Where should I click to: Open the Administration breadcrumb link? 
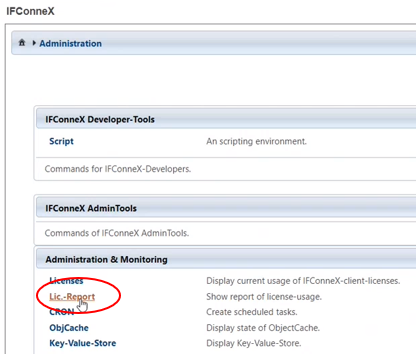pos(70,43)
